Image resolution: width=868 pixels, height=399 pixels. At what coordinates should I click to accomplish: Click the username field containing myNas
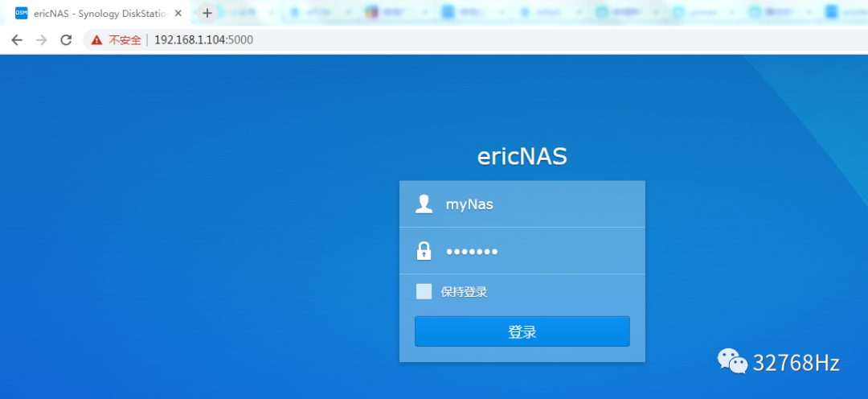[x=522, y=204]
